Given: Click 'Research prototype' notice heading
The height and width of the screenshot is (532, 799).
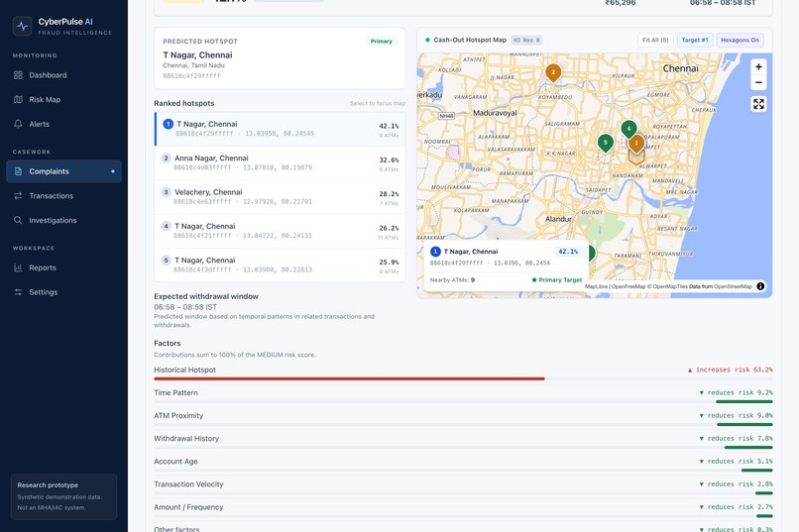Looking at the screenshot, I should tap(48, 485).
